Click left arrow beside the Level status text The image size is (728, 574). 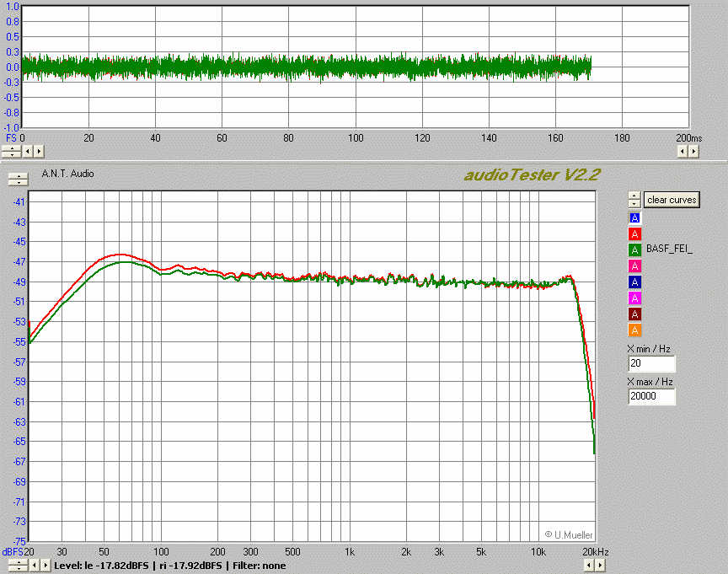[35, 566]
